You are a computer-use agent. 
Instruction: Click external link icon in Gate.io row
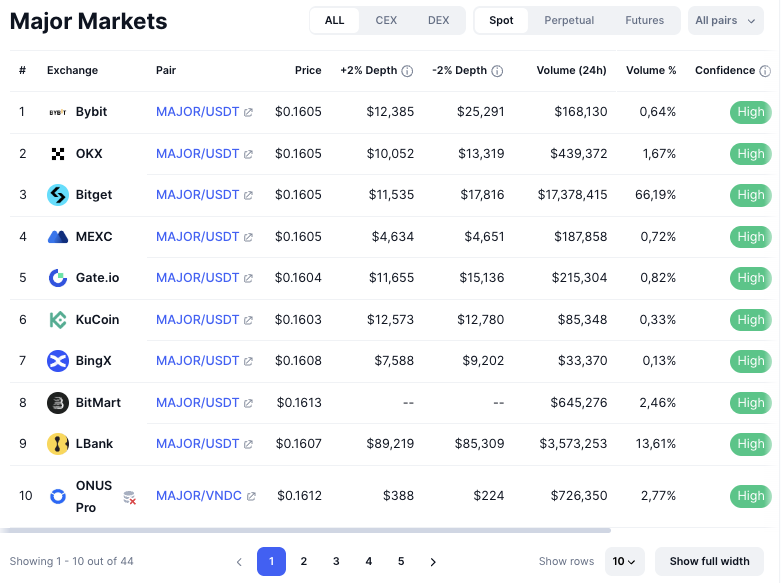point(248,279)
